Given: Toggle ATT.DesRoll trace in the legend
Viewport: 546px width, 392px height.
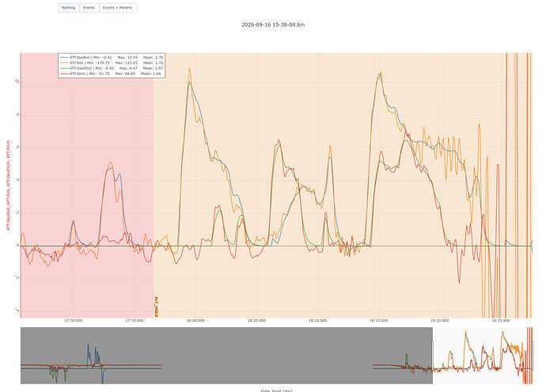Looking at the screenshot, I should [x=112, y=58].
